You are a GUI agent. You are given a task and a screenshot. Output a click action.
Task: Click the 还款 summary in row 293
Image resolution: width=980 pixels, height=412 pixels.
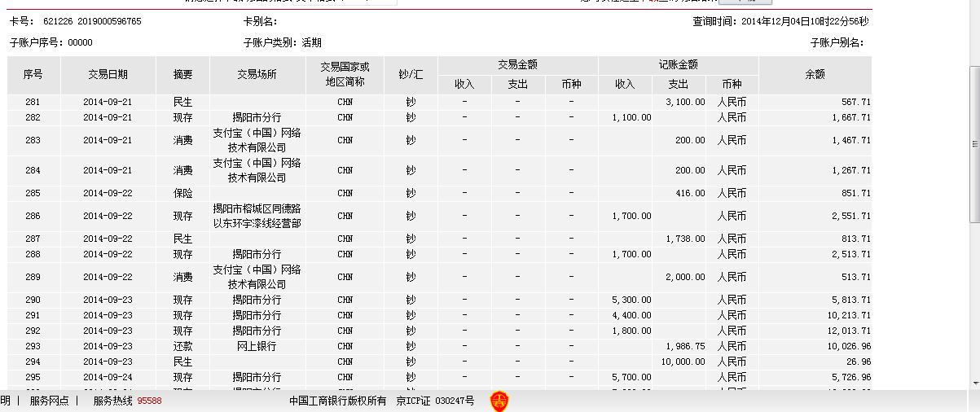pyautogui.click(x=183, y=346)
